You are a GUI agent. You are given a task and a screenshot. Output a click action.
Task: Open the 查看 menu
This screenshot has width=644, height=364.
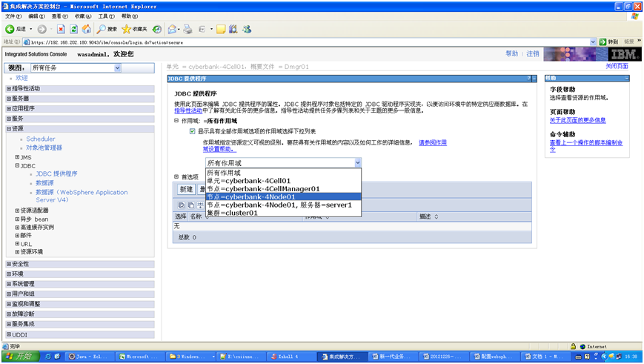(60, 16)
